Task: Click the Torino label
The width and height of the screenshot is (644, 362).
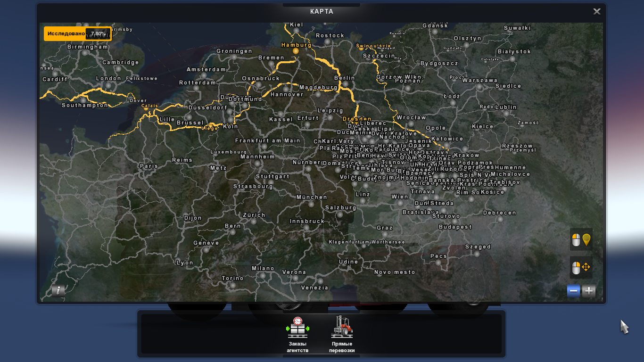Action: [232, 278]
